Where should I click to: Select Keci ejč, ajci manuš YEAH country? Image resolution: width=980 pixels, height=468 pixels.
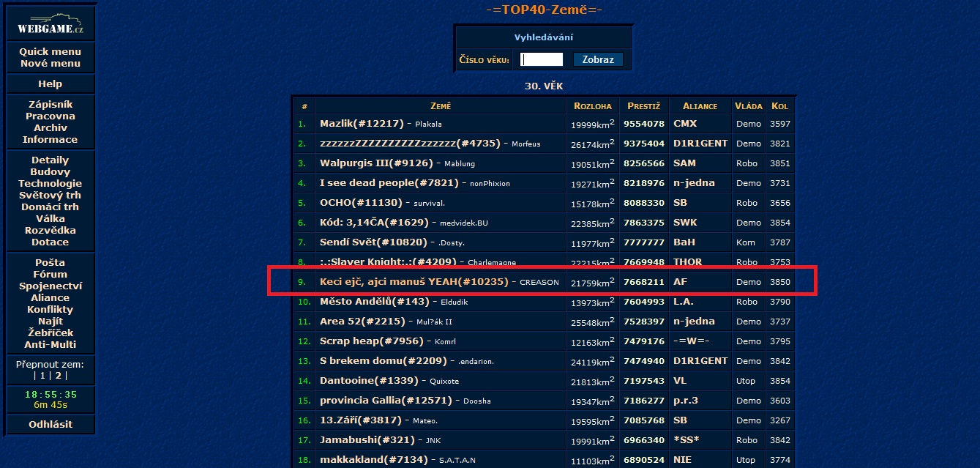(414, 281)
